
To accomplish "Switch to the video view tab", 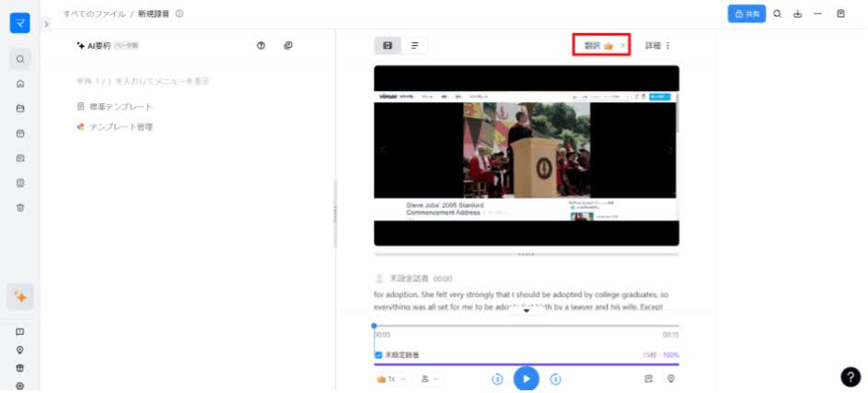I will [388, 45].
